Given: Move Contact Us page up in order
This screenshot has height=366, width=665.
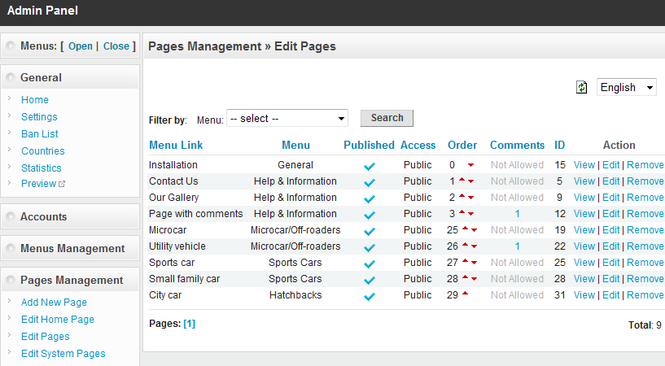Looking at the screenshot, I should [x=462, y=180].
